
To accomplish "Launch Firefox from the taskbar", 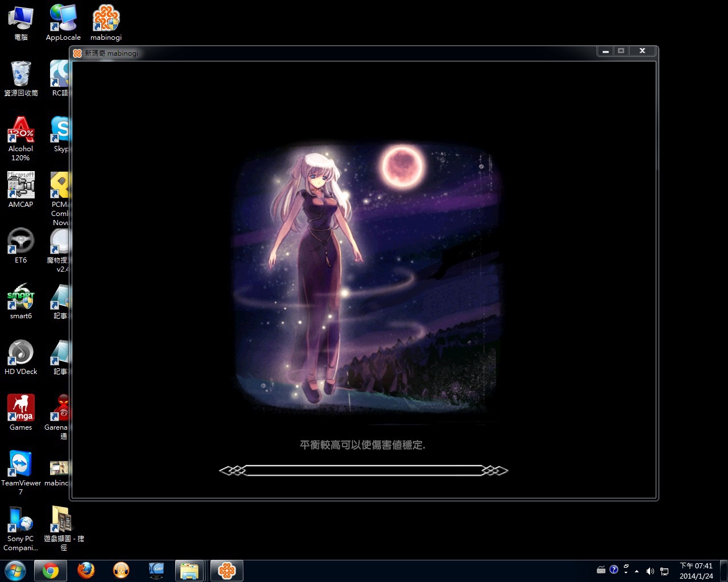I will coord(86,570).
